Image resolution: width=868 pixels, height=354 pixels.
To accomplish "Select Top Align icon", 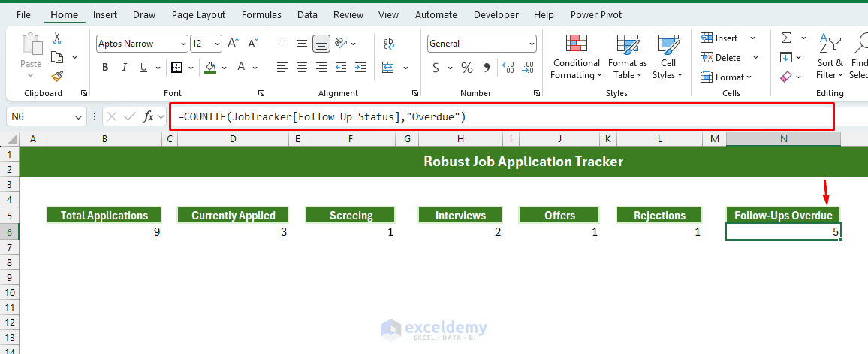I will coord(282,43).
